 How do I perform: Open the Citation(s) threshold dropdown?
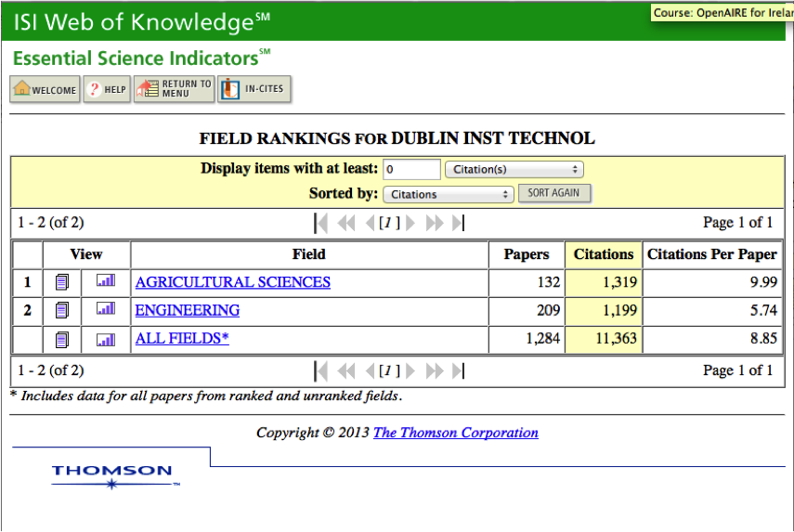(x=514, y=170)
